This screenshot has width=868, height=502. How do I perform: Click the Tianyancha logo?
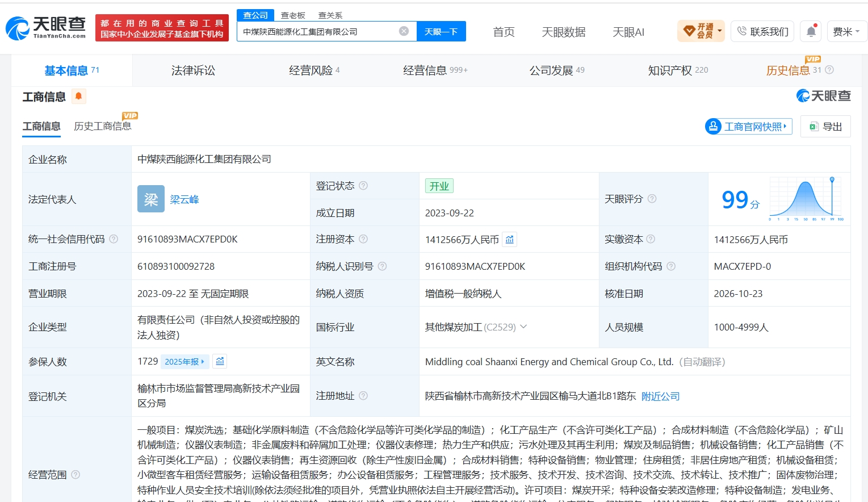click(x=46, y=28)
